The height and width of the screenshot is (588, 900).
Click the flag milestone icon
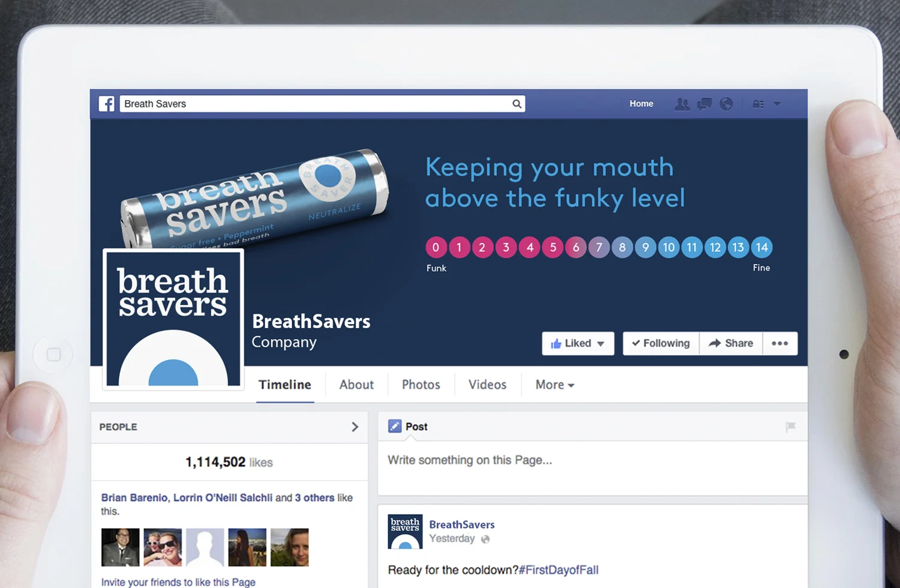click(x=790, y=427)
